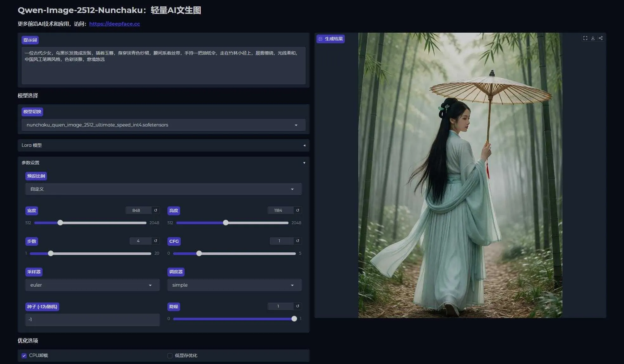Reset the 宽度 value with its reset icon
This screenshot has height=364, width=624.
click(x=155, y=210)
